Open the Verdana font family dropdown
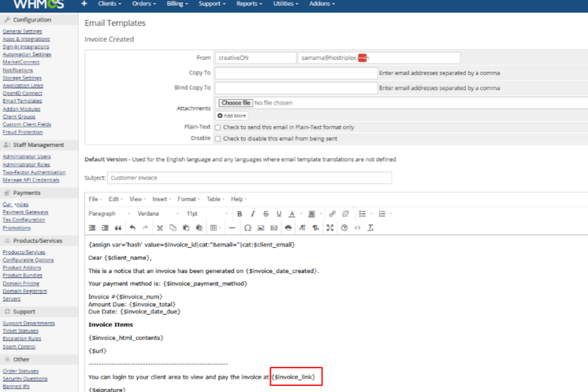The height and width of the screenshot is (392, 588). 158,214
